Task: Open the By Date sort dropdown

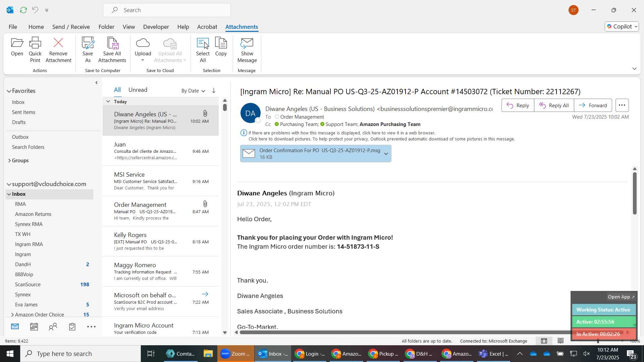Action: [x=193, y=91]
